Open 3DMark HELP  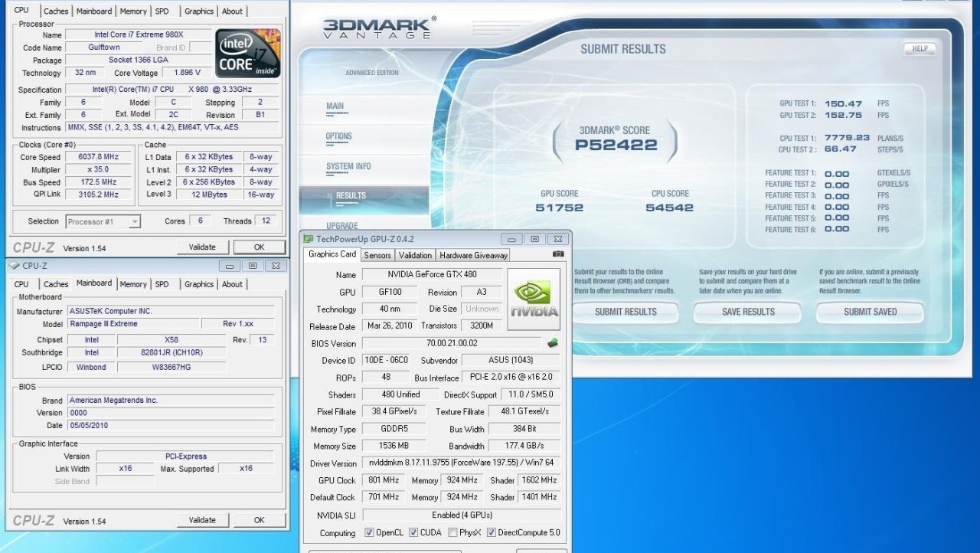[x=920, y=49]
